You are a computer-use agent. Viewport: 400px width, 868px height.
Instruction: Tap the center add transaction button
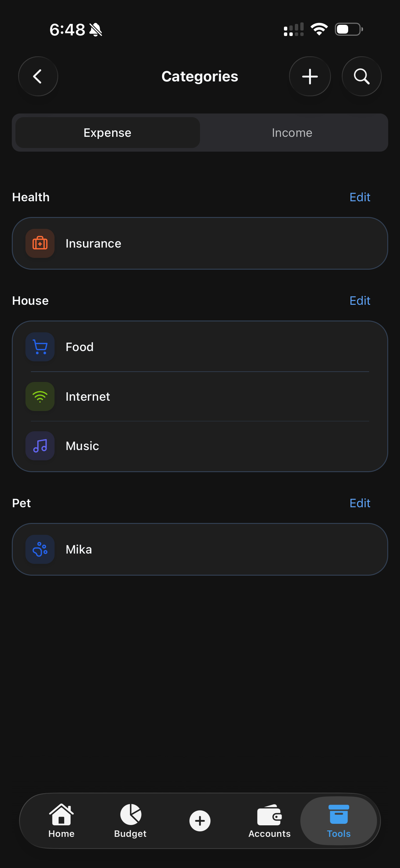point(200,821)
